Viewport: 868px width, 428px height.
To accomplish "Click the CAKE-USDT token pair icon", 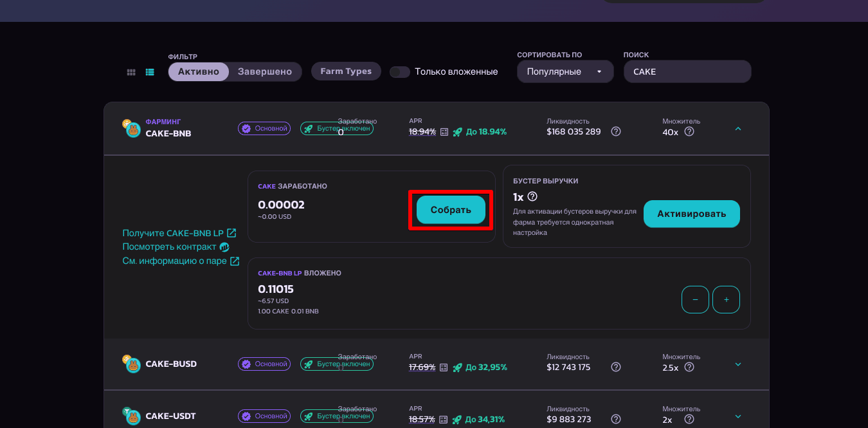I will click(x=132, y=416).
